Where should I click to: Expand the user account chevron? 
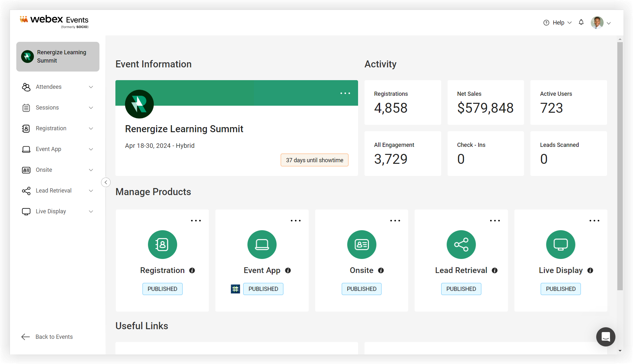609,23
